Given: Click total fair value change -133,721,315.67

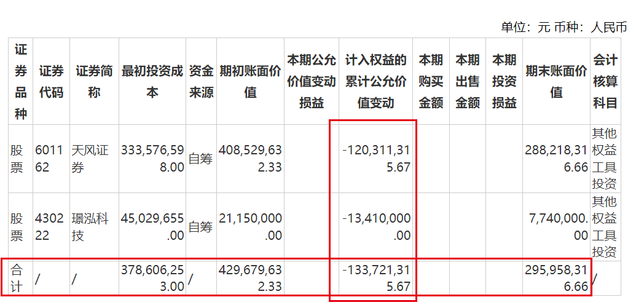Looking at the screenshot, I should click(x=376, y=278).
